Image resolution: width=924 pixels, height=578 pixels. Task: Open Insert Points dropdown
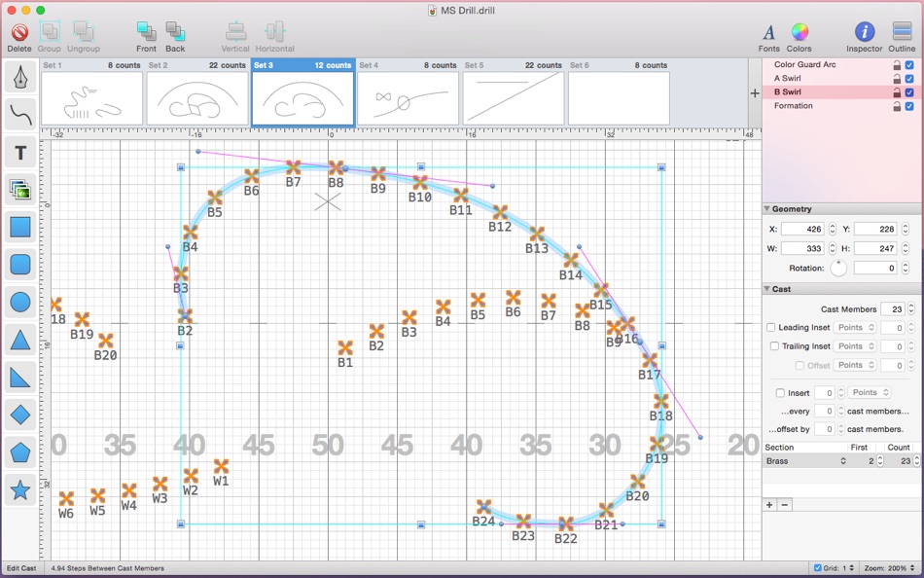(x=870, y=392)
